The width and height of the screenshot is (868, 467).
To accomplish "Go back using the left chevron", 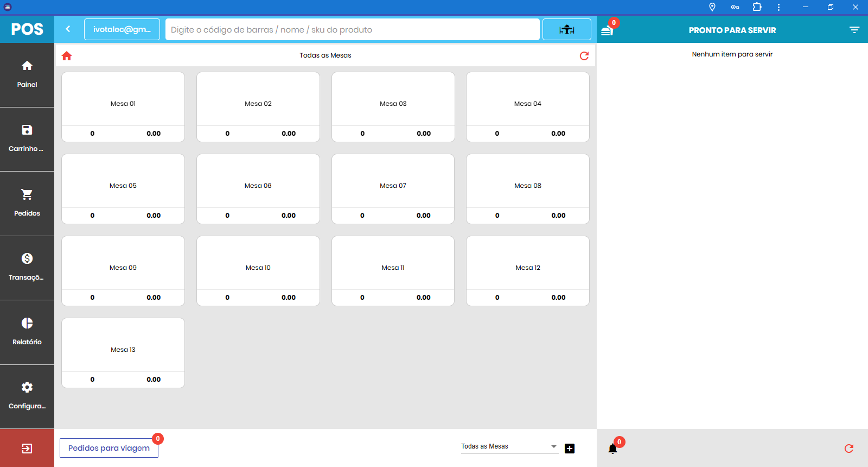I will point(68,29).
